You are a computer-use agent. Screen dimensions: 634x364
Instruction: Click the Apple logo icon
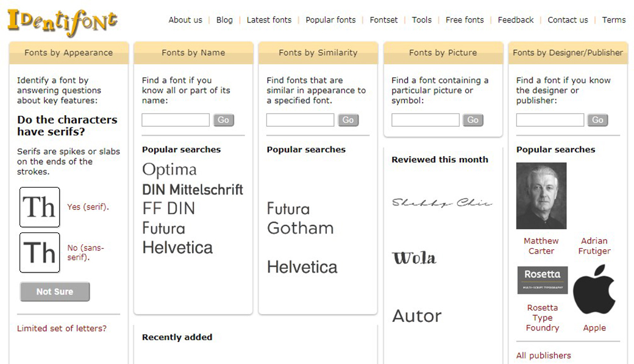coord(594,290)
